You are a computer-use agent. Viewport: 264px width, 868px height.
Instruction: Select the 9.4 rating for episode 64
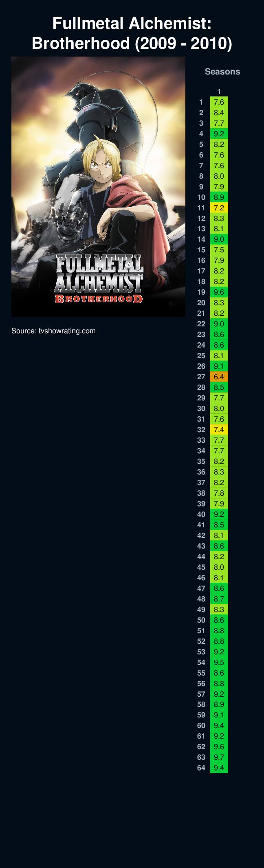coord(219,768)
